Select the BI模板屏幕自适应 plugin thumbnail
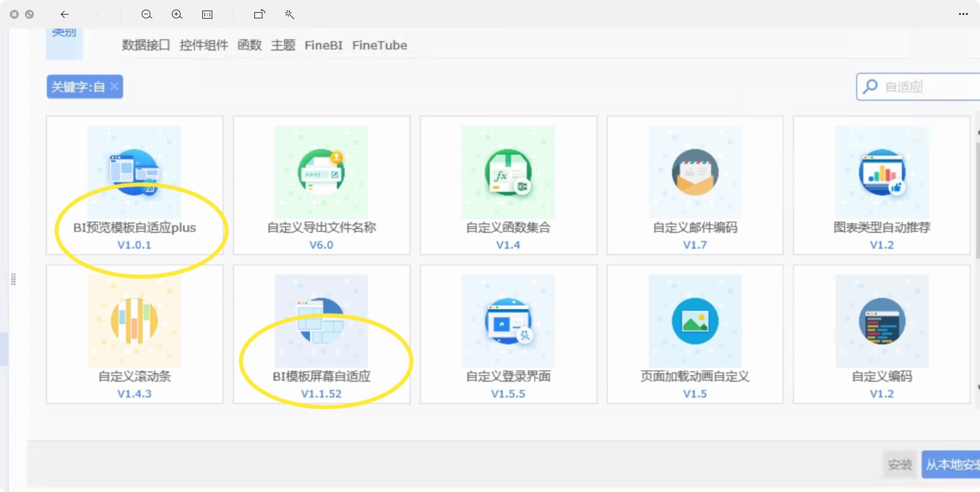This screenshot has width=980, height=492. [321, 321]
